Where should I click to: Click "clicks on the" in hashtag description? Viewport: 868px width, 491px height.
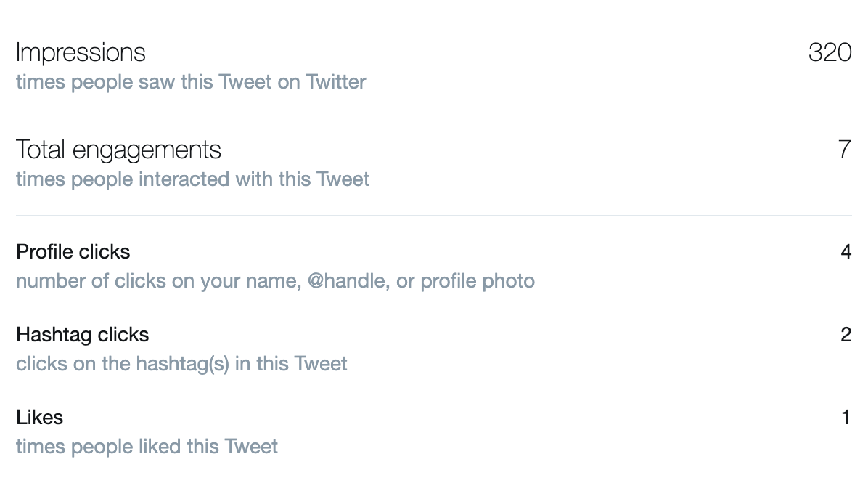pos(73,364)
